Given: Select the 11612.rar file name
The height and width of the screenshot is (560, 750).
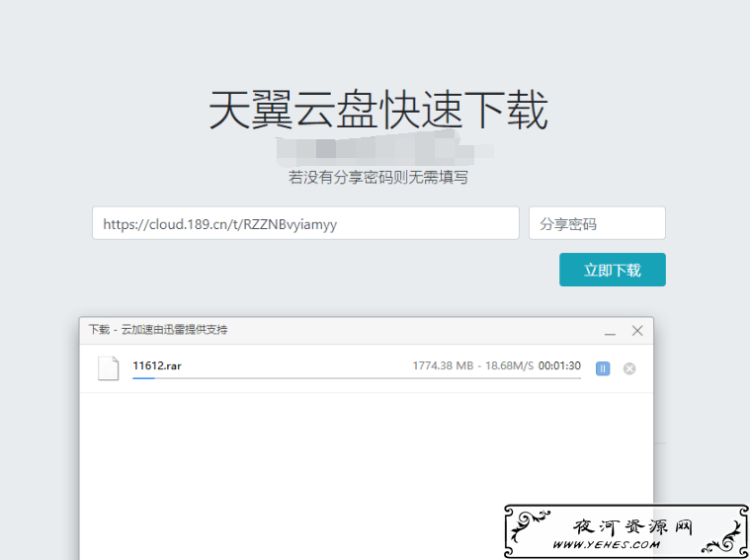Looking at the screenshot, I should (x=157, y=365).
